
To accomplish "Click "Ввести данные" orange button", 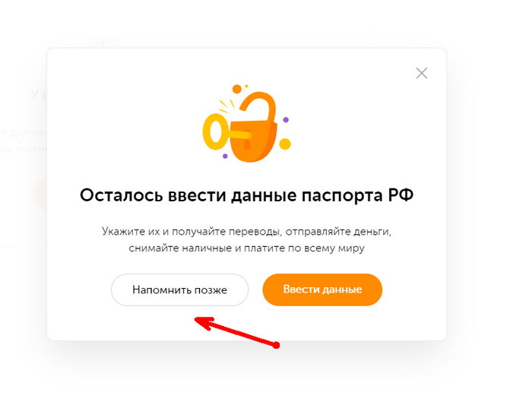I will coord(322,289).
